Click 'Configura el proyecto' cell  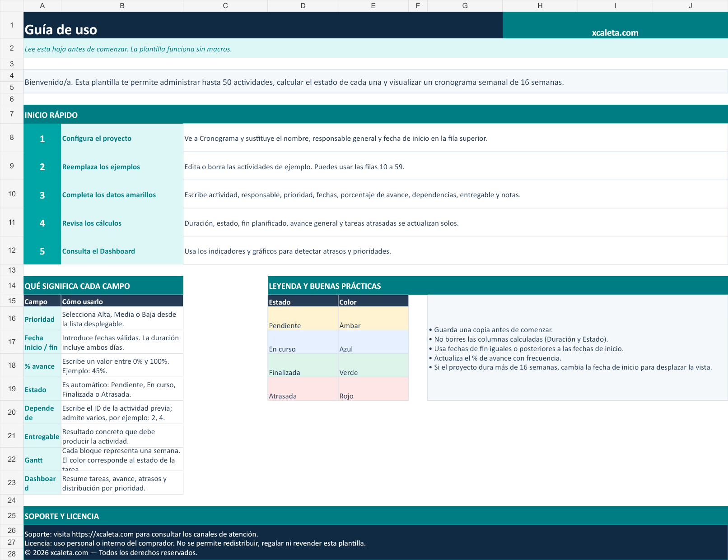(122, 138)
